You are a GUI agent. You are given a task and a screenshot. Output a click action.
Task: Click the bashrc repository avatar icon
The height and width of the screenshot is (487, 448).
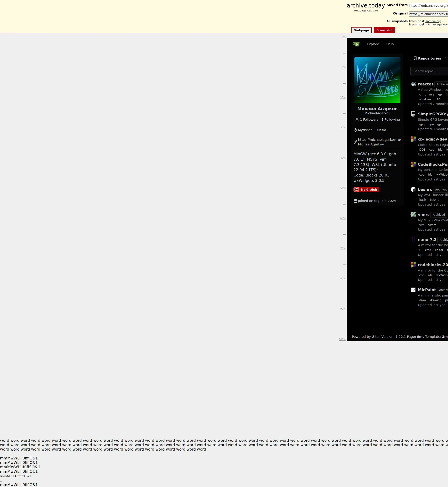point(413,189)
